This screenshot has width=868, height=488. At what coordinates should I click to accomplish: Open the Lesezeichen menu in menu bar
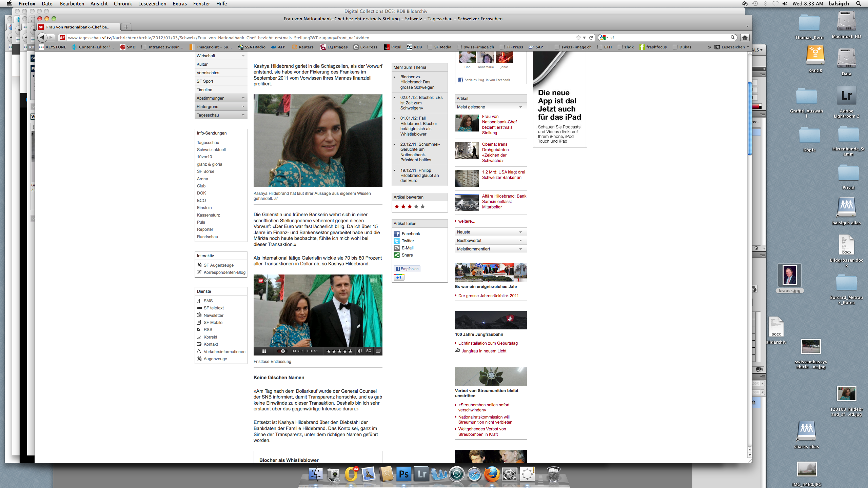152,4
